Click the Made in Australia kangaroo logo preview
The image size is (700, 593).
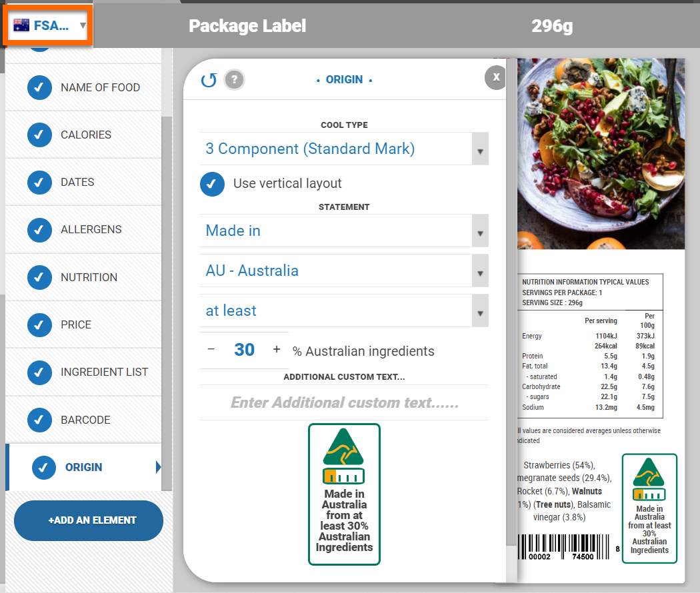tap(344, 494)
